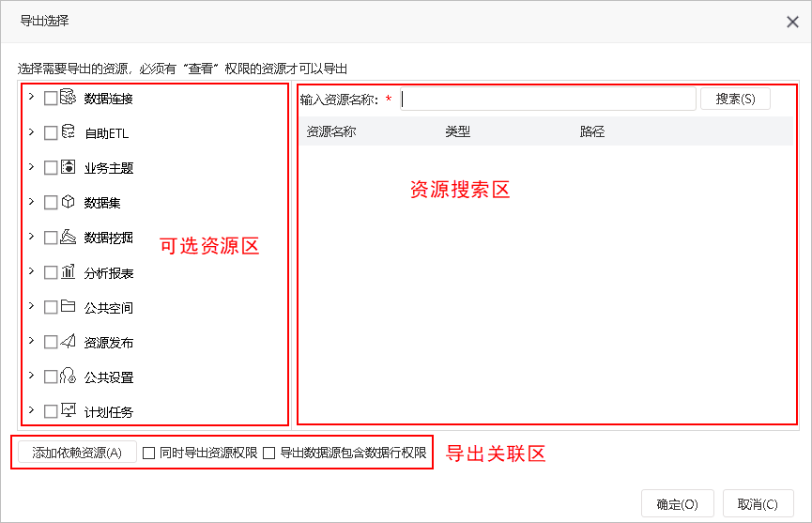Click the 添加依赖资源(A) button
812x523 pixels.
(x=77, y=453)
